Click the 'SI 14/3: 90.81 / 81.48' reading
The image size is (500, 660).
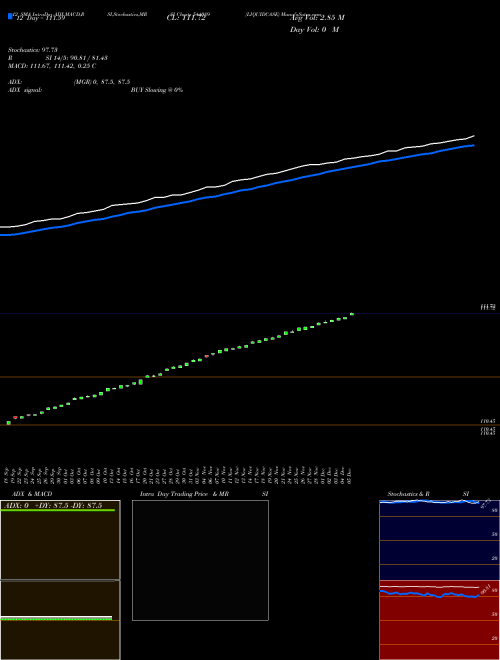pos(77,58)
